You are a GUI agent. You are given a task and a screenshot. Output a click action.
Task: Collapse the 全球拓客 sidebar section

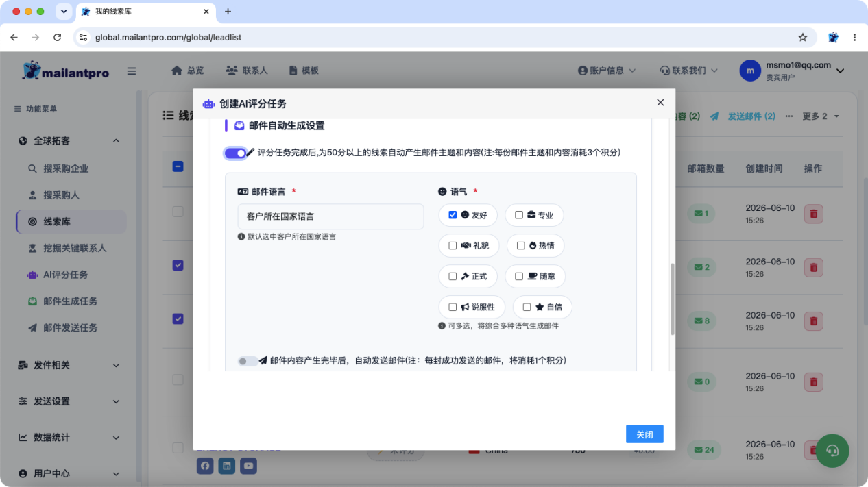[69, 141]
